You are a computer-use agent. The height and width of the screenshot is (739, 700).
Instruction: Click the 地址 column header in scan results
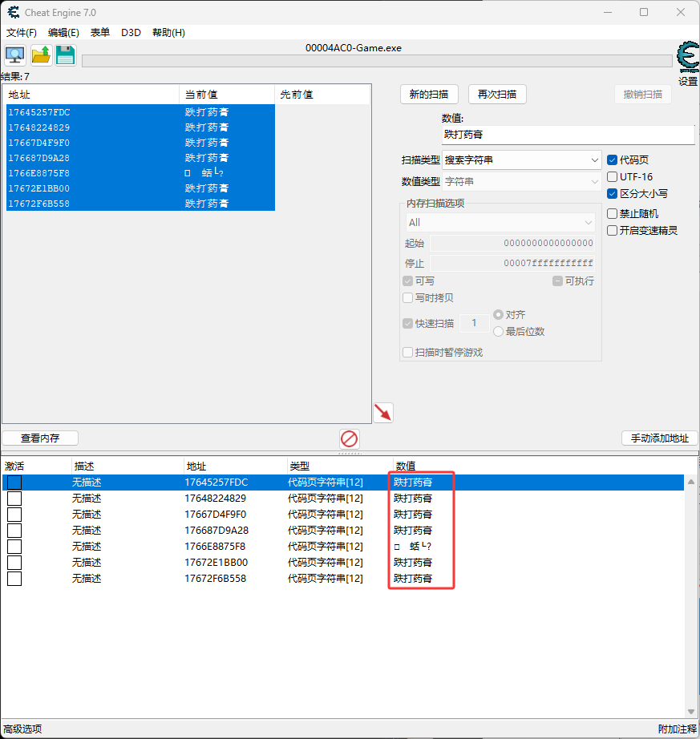91,95
